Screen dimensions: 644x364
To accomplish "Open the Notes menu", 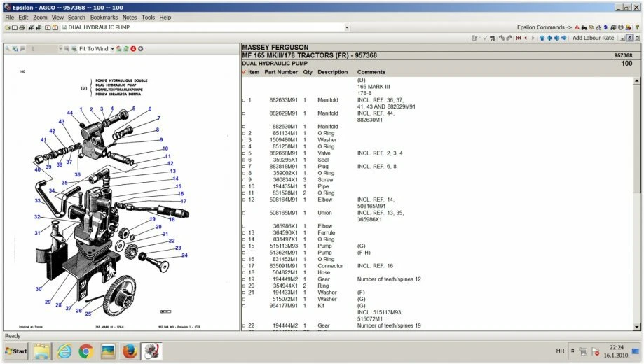I will pos(130,17).
